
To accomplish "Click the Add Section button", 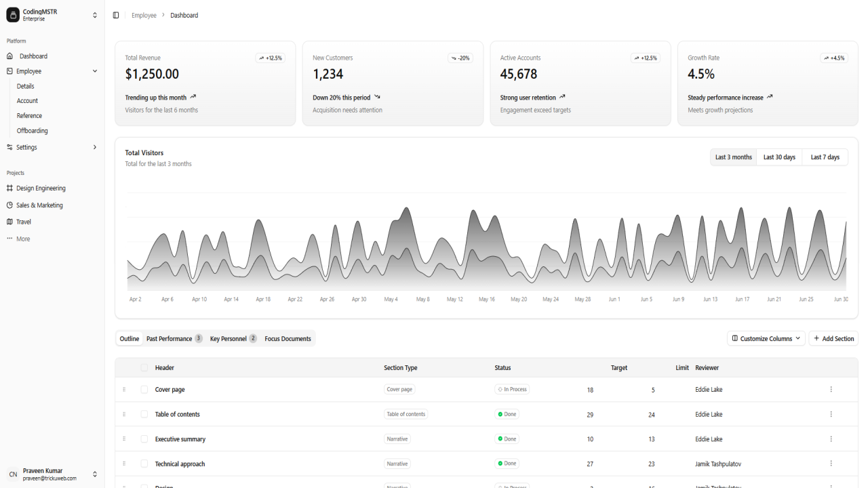I will click(x=833, y=338).
